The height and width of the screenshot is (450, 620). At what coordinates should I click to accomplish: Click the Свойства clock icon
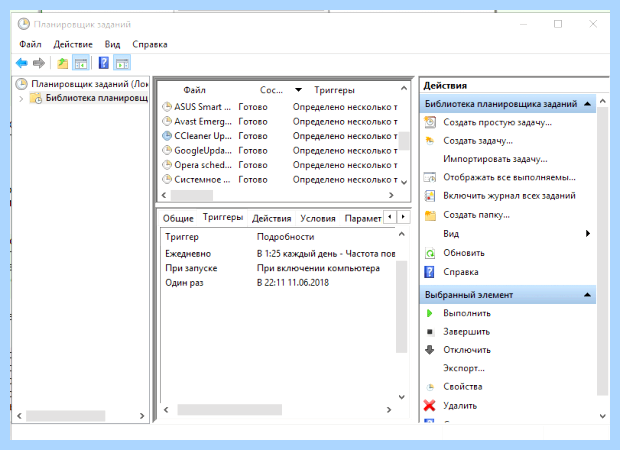coord(430,387)
